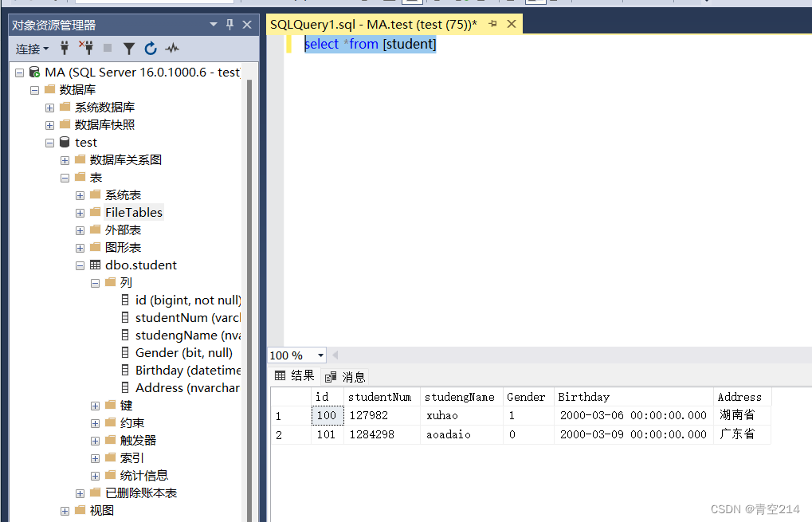Collapse the 列 folder under dbo.student
This screenshot has height=522, width=812.
tap(94, 282)
